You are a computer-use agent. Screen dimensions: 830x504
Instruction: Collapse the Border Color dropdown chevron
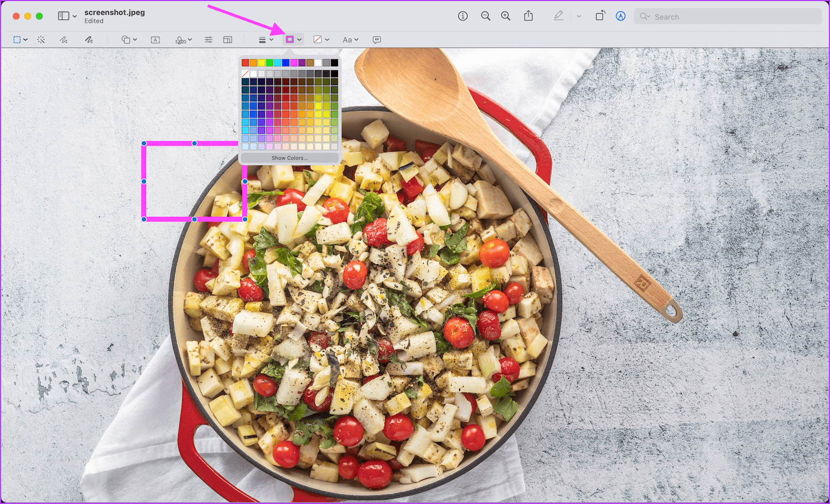[x=299, y=40]
